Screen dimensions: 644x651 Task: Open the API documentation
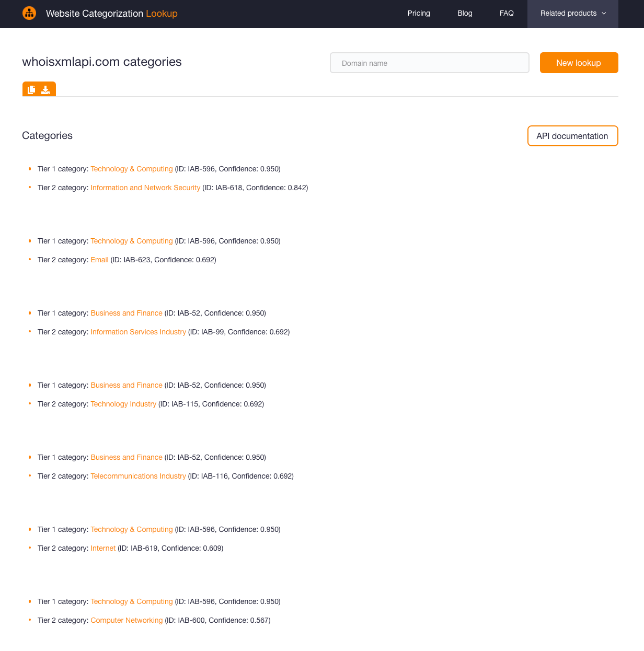click(573, 136)
